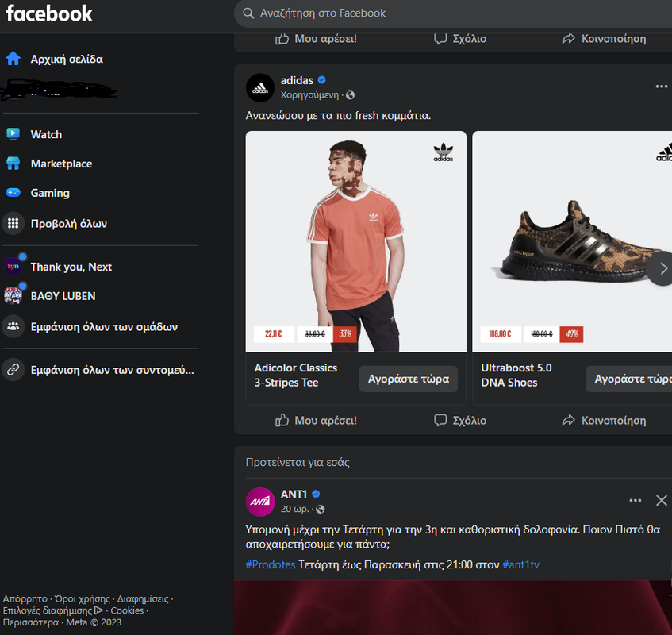672x635 pixels.
Task: Click Αγοράστε τώρα for Ultraboost 5.0 shoes
Action: pos(628,379)
